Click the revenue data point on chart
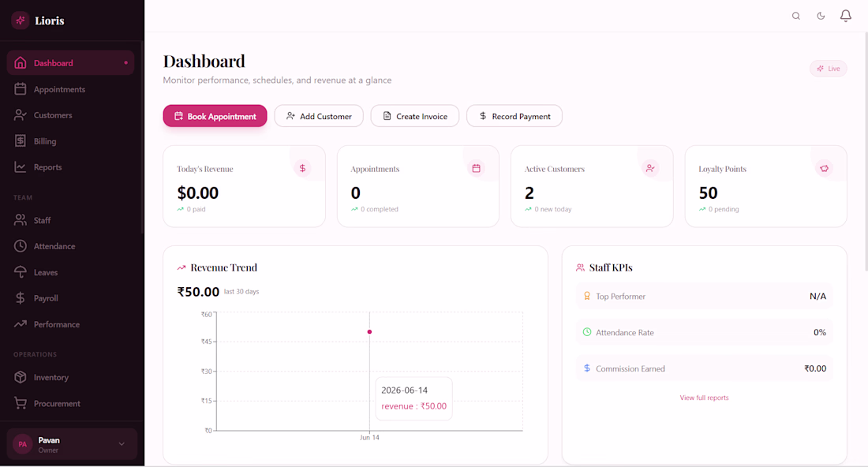 (370, 332)
